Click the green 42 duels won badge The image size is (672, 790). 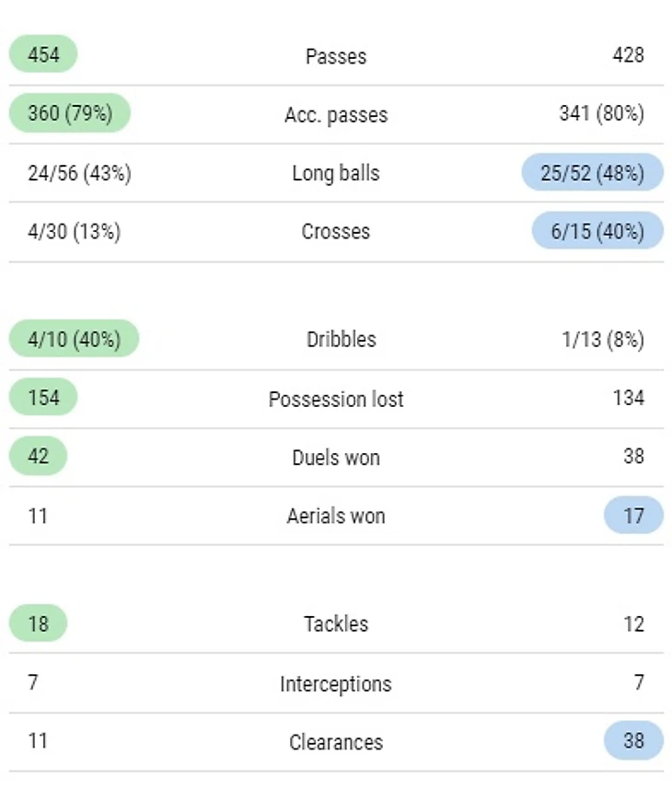tap(39, 457)
